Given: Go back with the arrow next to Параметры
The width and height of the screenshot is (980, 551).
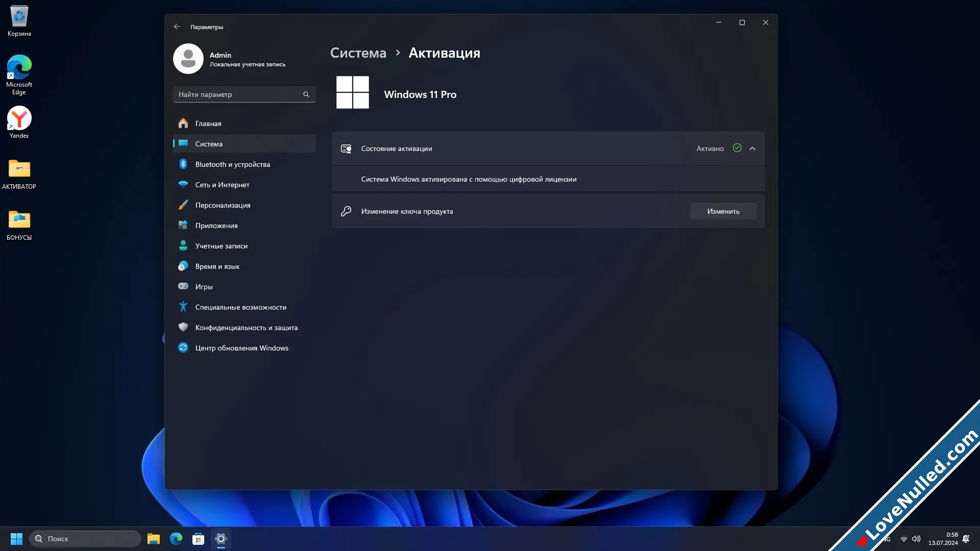Looking at the screenshot, I should [x=177, y=27].
